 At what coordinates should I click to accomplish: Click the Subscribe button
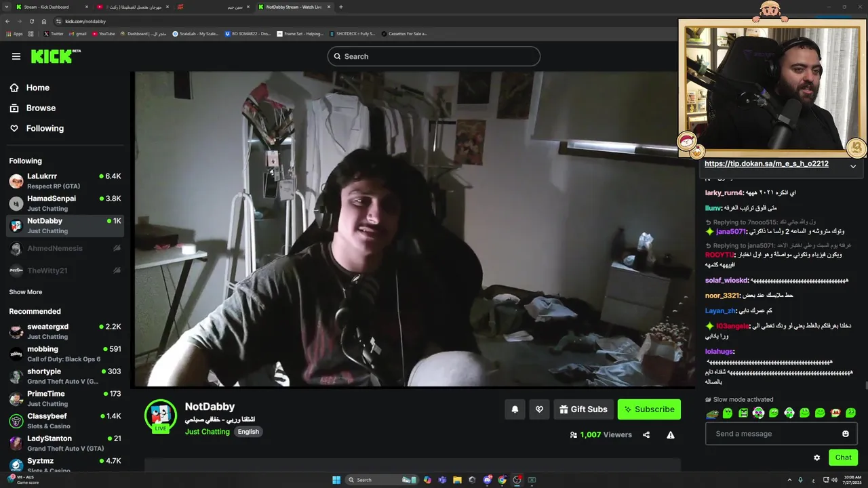click(x=649, y=409)
